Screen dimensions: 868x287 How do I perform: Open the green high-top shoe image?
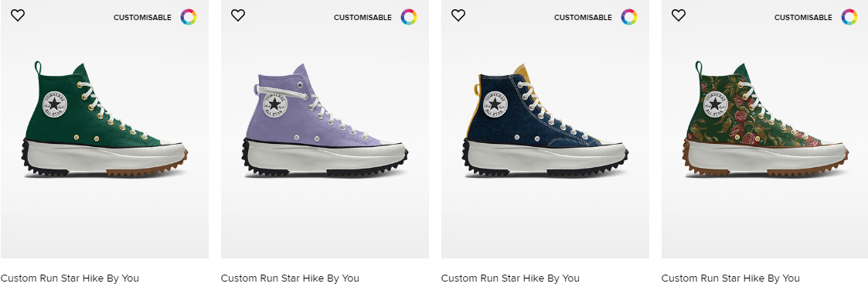pyautogui.click(x=104, y=120)
